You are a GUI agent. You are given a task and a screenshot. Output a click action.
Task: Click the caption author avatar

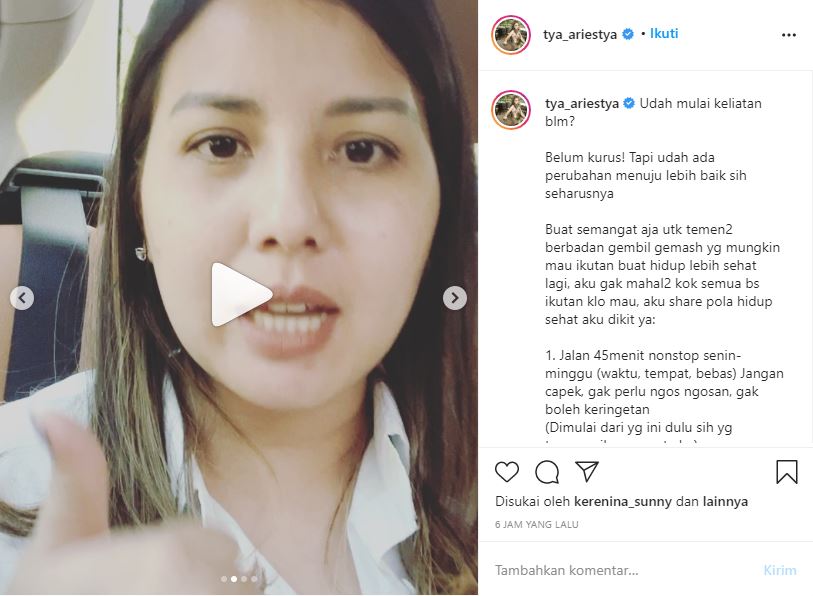pyautogui.click(x=511, y=109)
